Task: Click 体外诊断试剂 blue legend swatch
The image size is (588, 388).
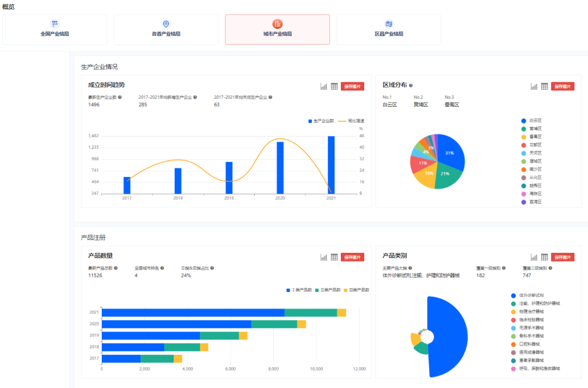Action: 513,295
